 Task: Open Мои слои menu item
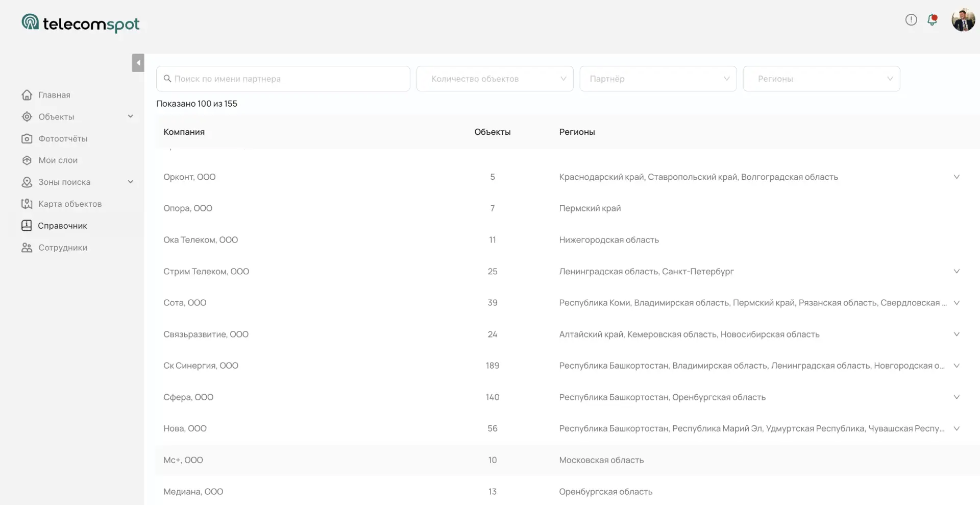58,160
